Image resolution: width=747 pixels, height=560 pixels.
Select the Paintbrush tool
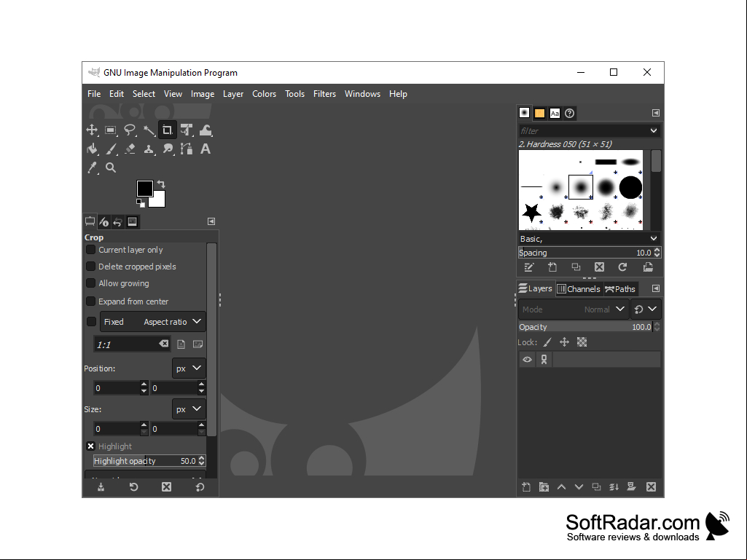click(x=111, y=149)
